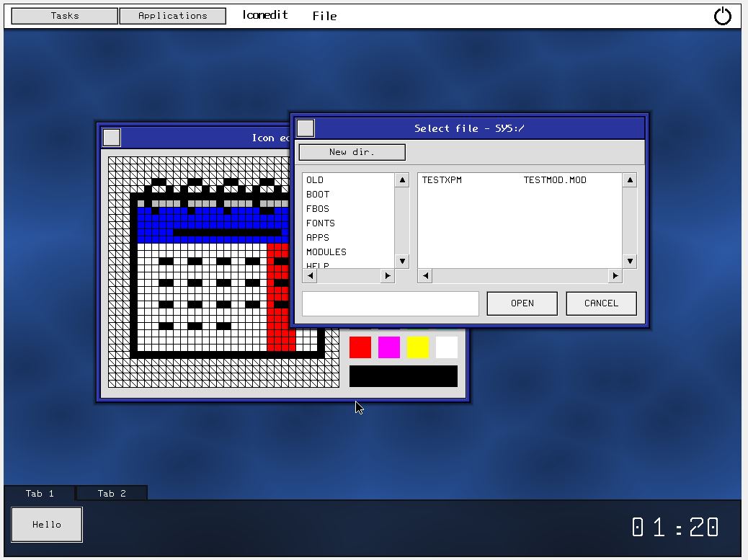
Task: Switch to Tab 2
Action: (x=112, y=493)
